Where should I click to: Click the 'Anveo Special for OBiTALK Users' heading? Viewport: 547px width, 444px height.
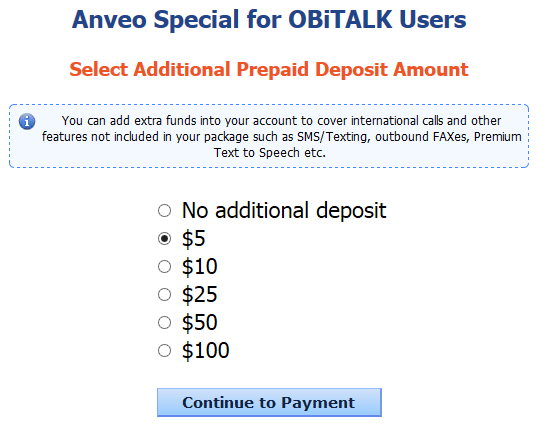point(269,20)
